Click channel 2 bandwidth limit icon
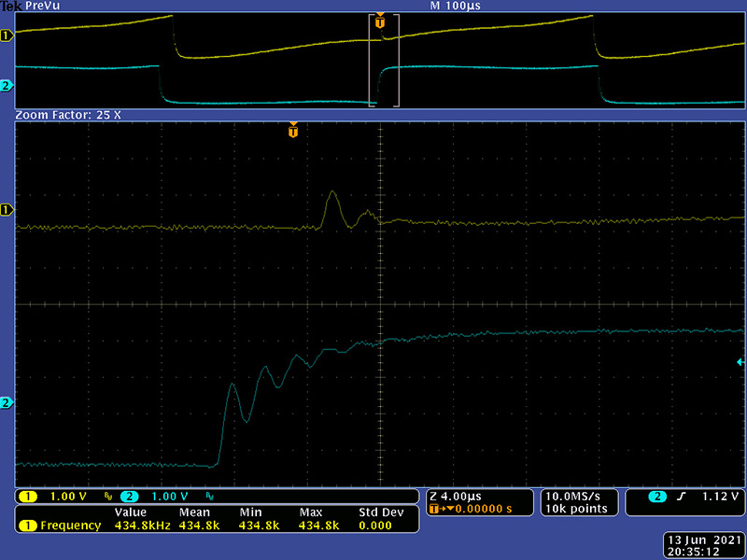747x560 pixels. 210,497
